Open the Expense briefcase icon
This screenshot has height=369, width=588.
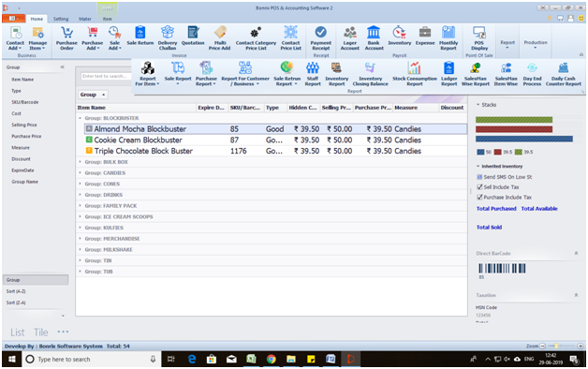[425, 36]
